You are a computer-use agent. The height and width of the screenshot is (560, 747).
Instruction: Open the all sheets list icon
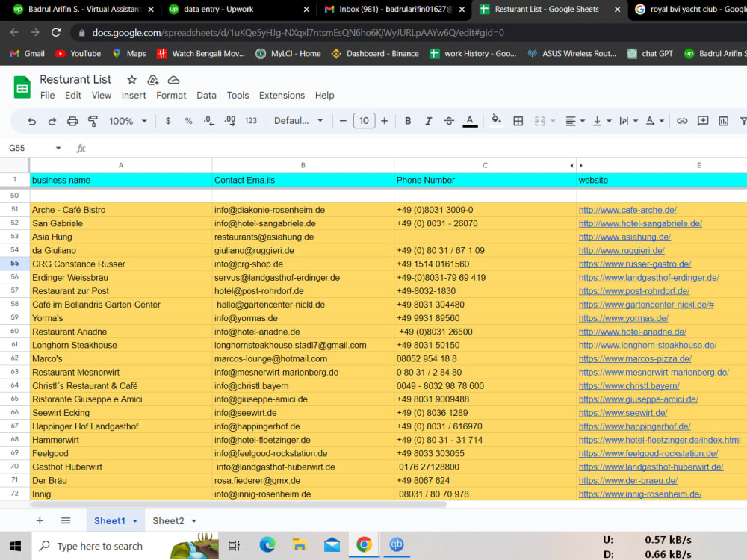point(66,521)
